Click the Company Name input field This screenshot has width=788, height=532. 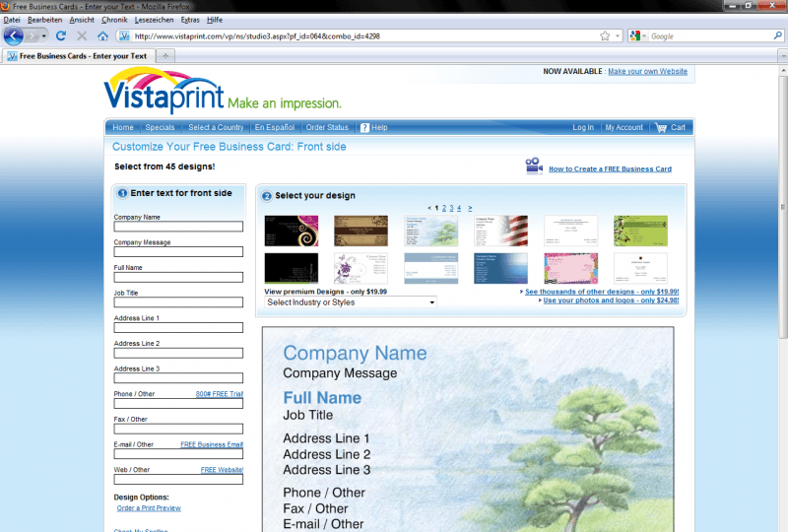tap(178, 227)
